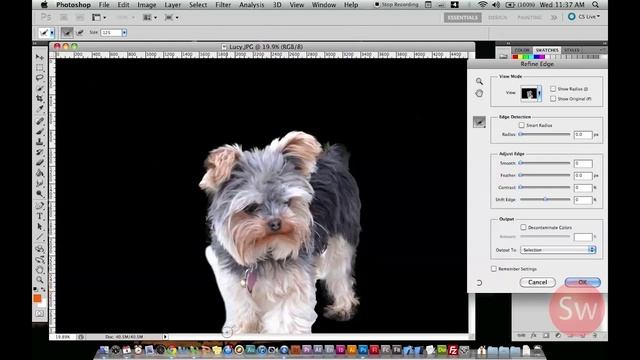Click the Size field in options bar
This screenshot has width=640, height=360.
(111, 32)
